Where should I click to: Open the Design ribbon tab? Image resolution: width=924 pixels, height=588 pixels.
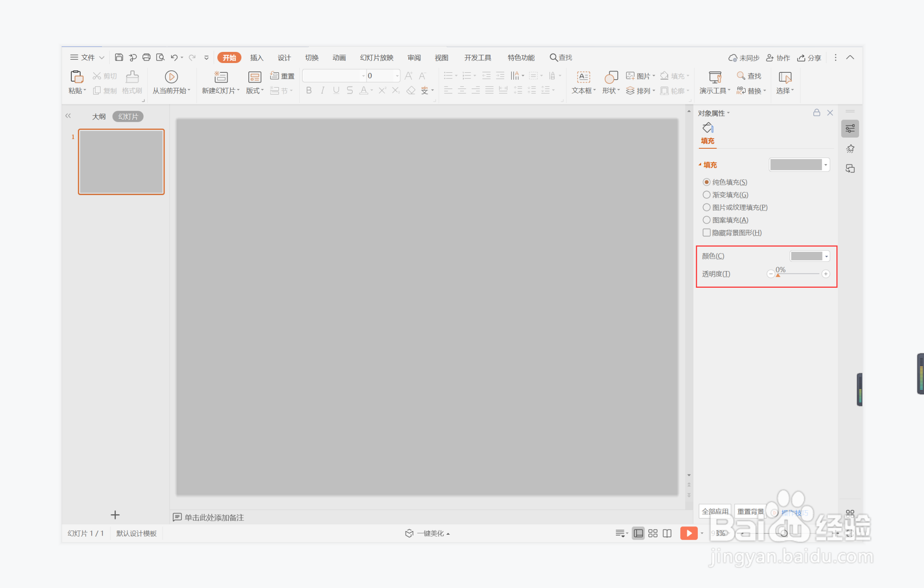[284, 57]
